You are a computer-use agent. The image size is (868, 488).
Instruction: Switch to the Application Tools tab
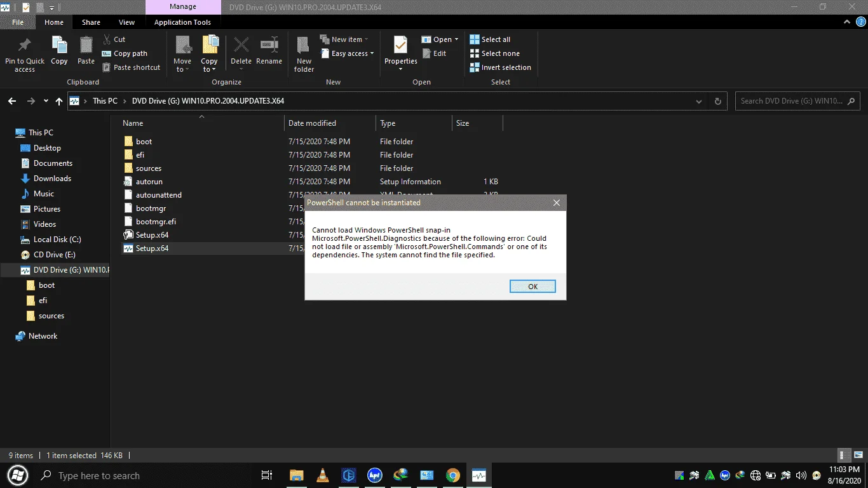(182, 22)
